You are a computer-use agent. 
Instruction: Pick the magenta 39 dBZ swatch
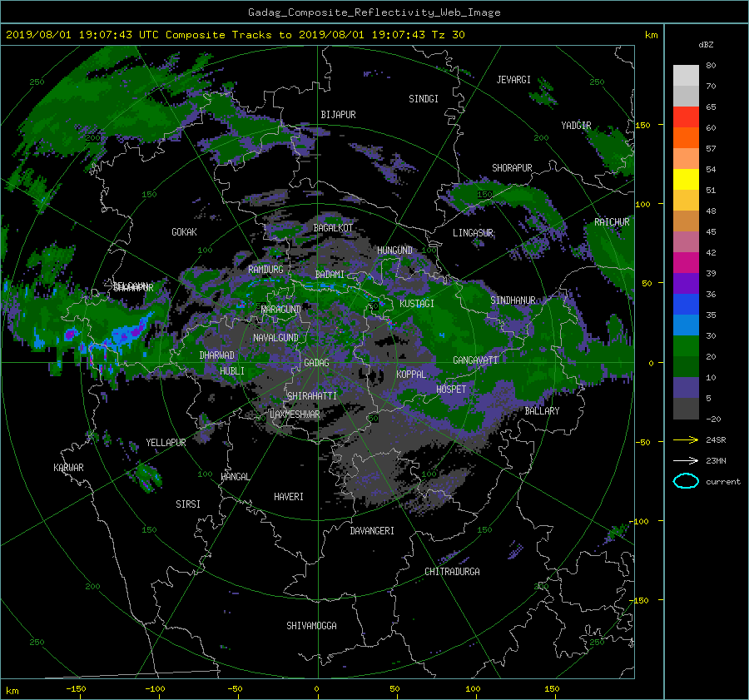pyautogui.click(x=686, y=263)
